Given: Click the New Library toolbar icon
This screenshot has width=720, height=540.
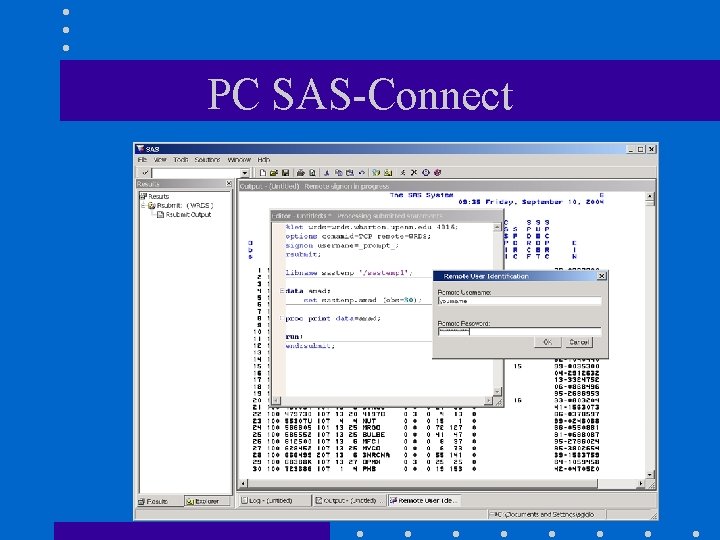Looking at the screenshot, I should click(x=376, y=173).
